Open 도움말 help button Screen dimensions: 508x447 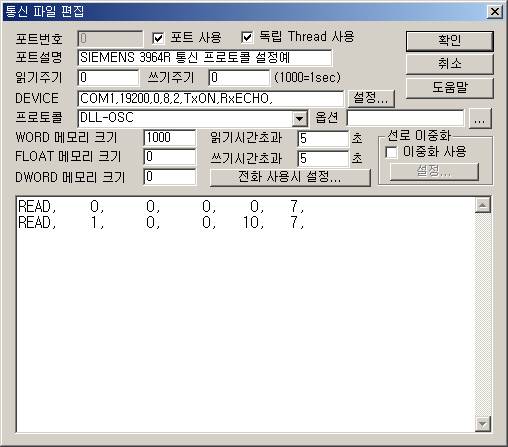click(x=449, y=88)
